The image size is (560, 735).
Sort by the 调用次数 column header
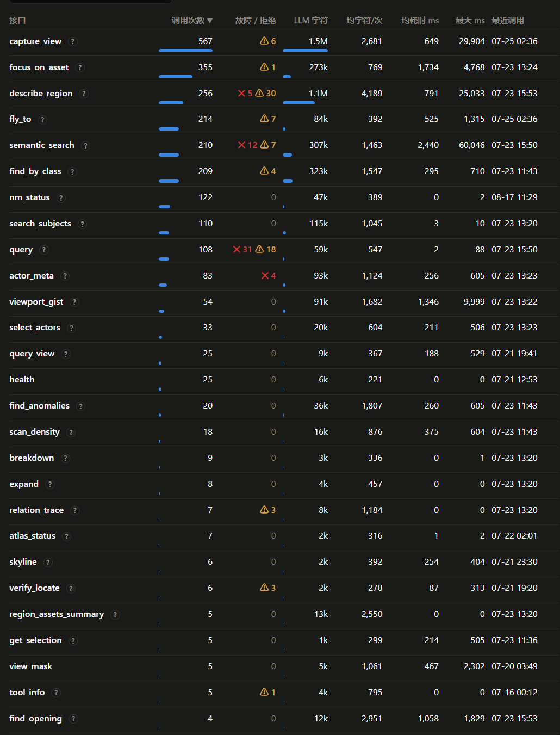[192, 21]
